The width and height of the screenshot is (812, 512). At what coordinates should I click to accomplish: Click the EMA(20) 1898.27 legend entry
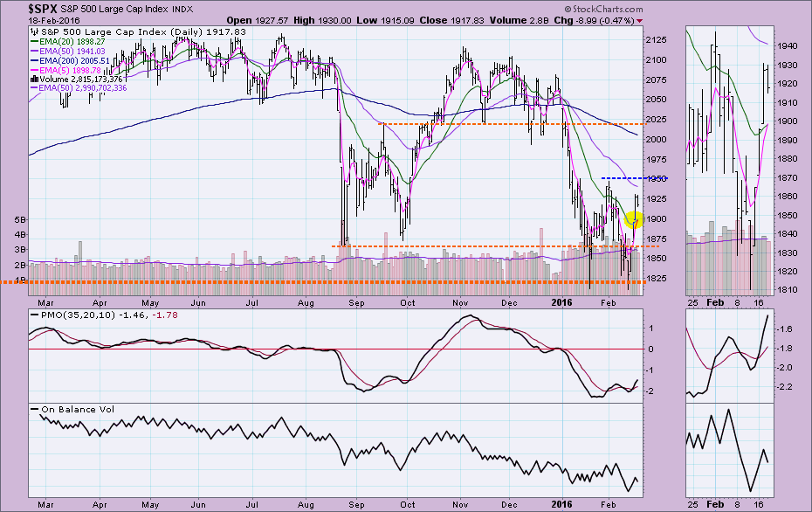72,41
